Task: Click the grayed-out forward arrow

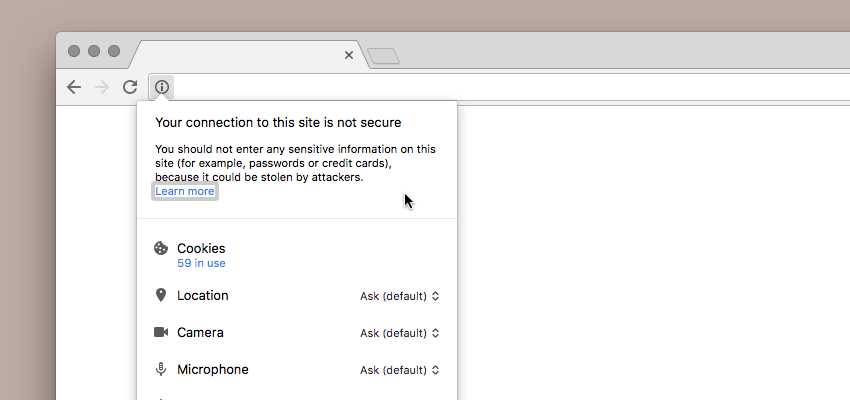Action: [x=102, y=87]
